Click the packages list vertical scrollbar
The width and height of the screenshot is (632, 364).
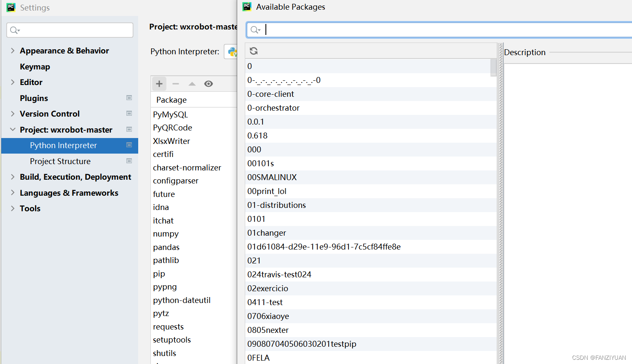[493, 67]
